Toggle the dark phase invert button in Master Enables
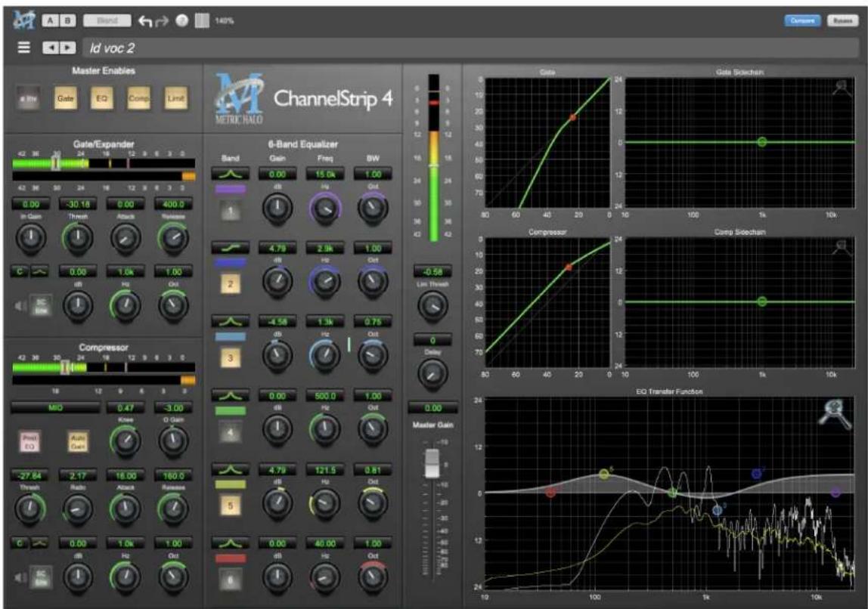 (28, 98)
